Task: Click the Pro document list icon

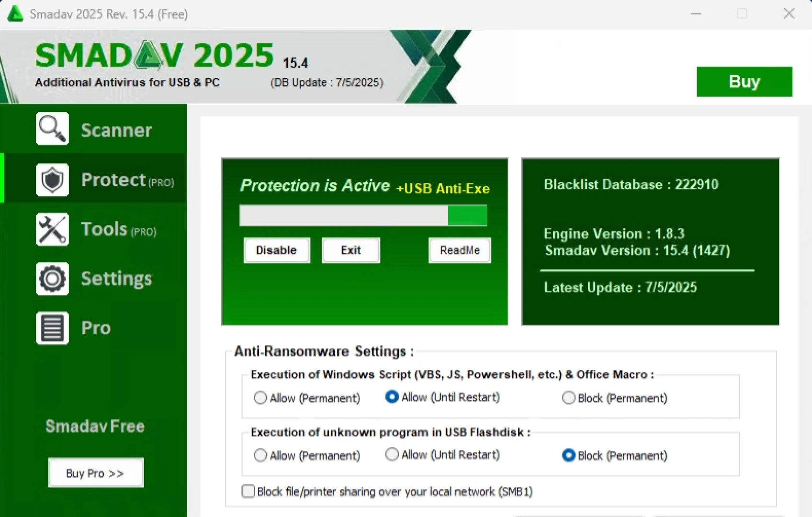Action: click(52, 328)
